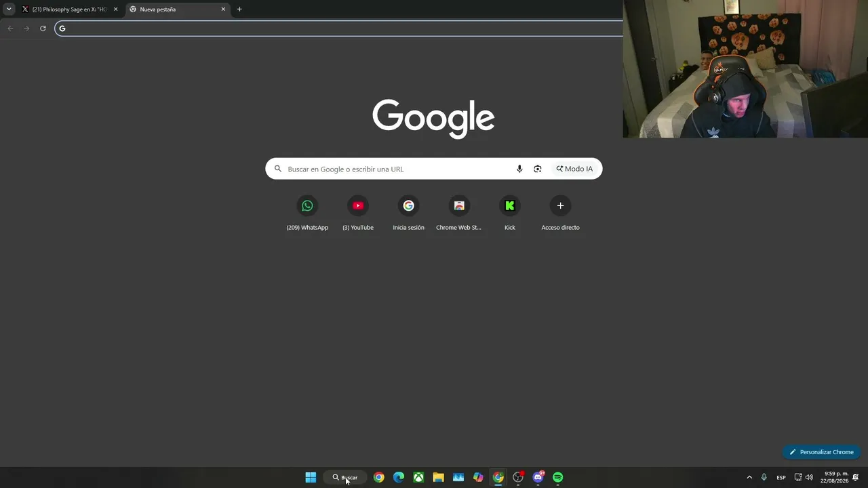The width and height of the screenshot is (868, 488).
Task: Click the Google search box
Action: pos(434,169)
